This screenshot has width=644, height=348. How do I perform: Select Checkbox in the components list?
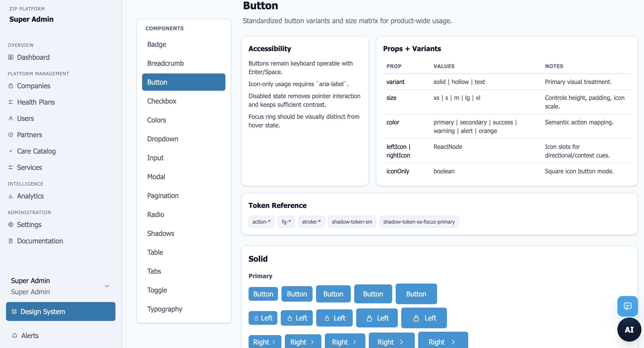[x=161, y=101]
